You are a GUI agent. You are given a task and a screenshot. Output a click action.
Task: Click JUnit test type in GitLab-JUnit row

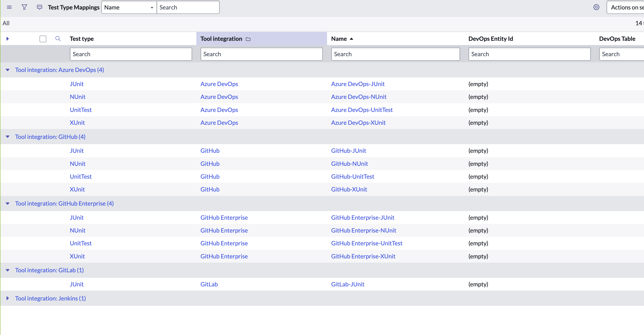76,284
